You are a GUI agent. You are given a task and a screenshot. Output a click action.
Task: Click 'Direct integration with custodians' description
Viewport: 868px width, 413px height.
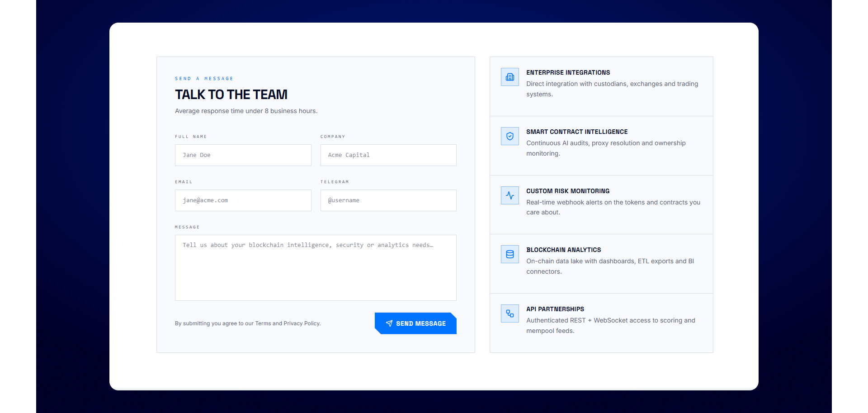tap(612, 89)
